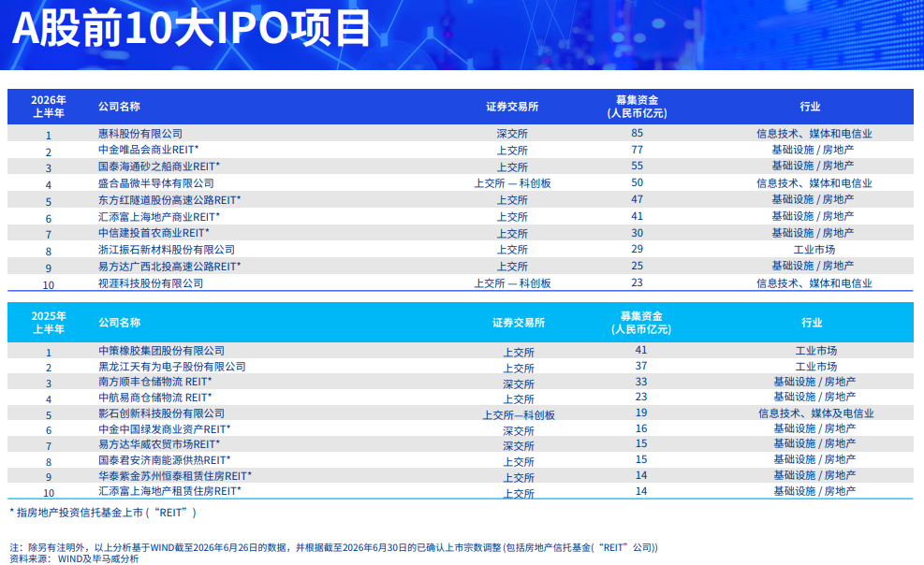924x565 pixels.
Task: Click '公司名称' header in 2025 table
Action: tap(119, 323)
